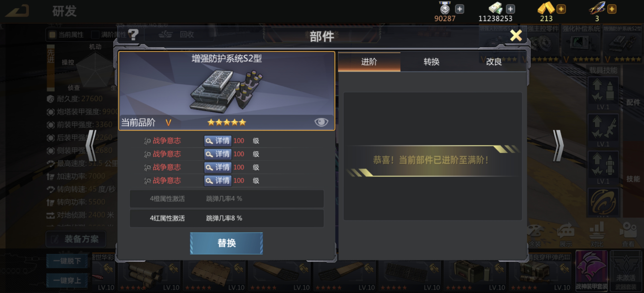Switch to the 改良 tab
This screenshot has width=644, height=293.
point(494,62)
